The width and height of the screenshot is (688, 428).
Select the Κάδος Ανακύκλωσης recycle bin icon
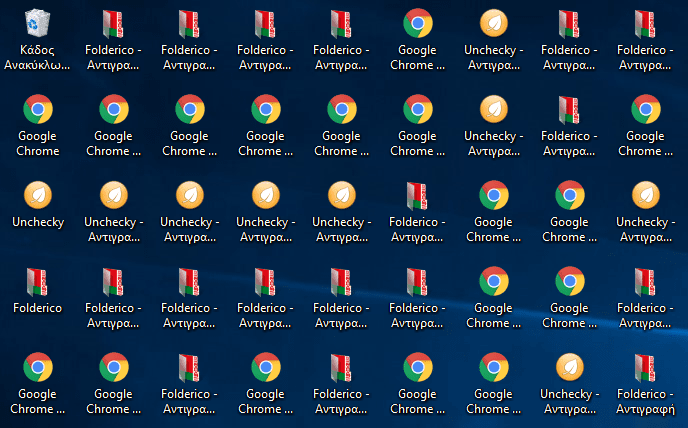pos(38,24)
